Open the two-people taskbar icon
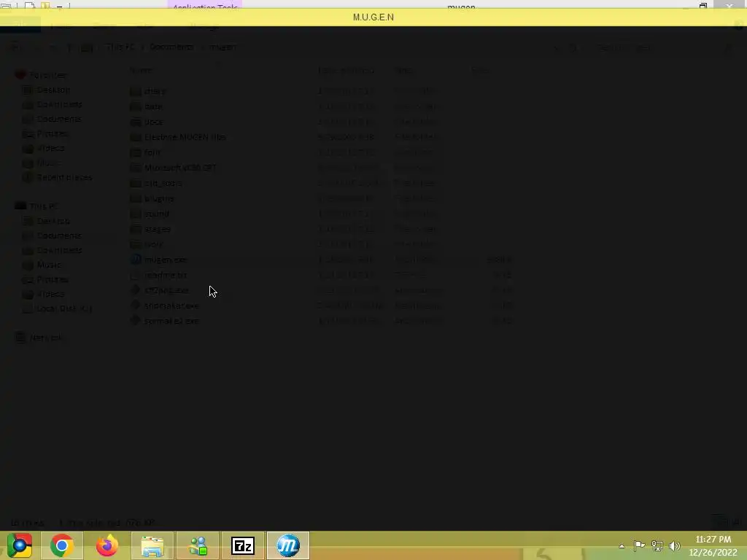This screenshot has height=560, width=747. click(198, 546)
